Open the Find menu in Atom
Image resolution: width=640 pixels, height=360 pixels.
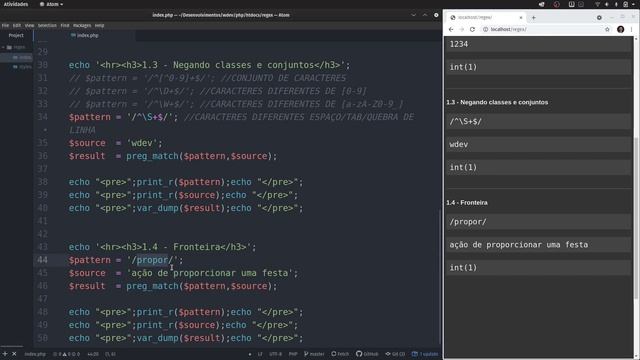coord(65,25)
